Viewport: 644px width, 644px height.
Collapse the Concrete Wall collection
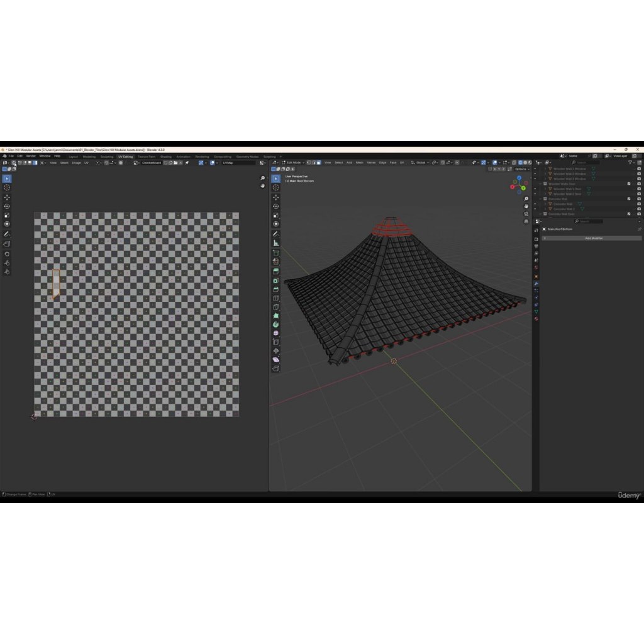(540, 199)
